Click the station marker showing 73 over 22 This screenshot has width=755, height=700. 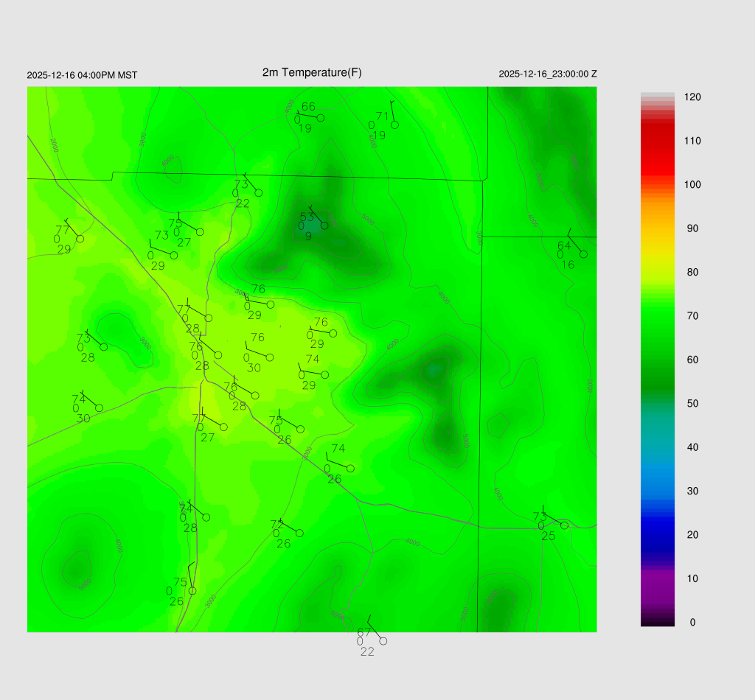click(x=259, y=193)
